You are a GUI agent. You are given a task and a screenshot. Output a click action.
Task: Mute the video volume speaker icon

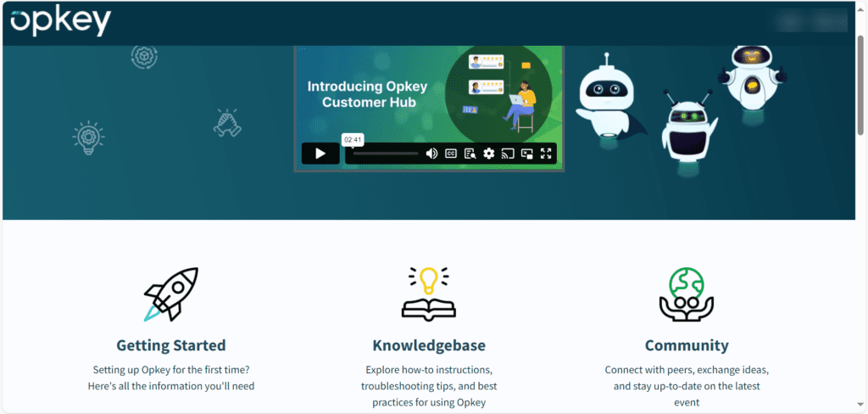(431, 154)
